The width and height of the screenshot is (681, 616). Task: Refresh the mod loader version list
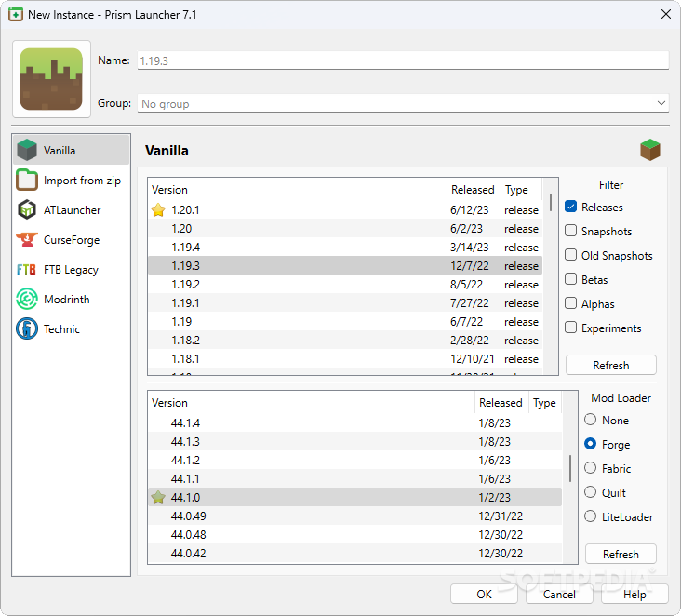coord(621,554)
